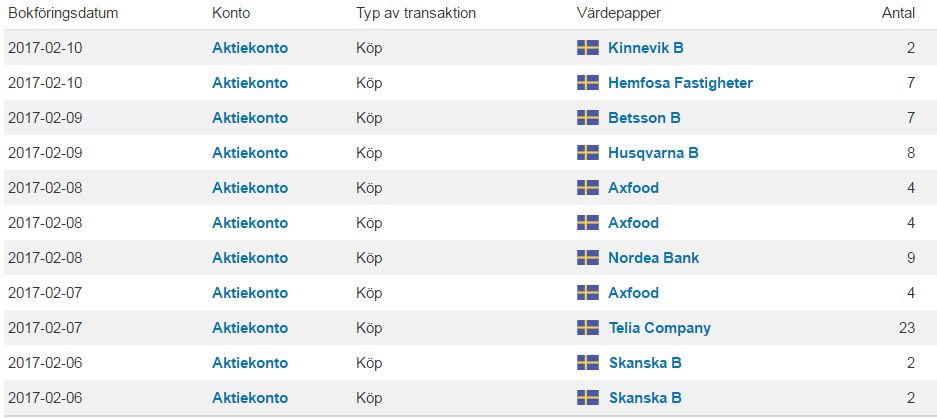The height and width of the screenshot is (418, 937).
Task: Click the flag icon beside Nordea Bank
Action: coord(587,258)
